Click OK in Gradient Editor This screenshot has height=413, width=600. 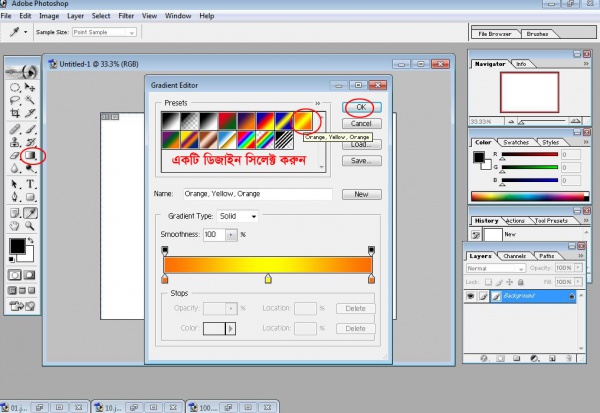coord(362,108)
